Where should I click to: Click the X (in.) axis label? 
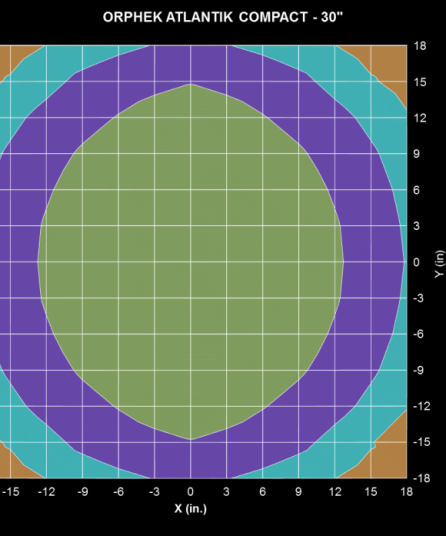coord(190,509)
